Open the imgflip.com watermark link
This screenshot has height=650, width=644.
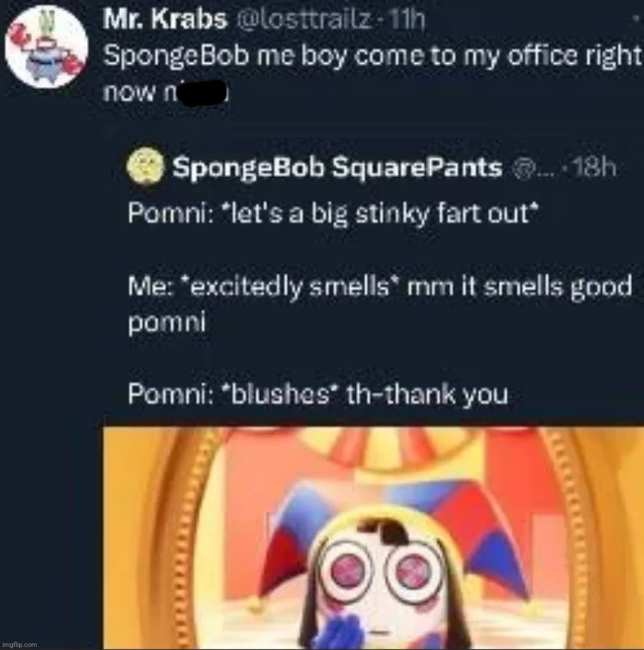19,645
